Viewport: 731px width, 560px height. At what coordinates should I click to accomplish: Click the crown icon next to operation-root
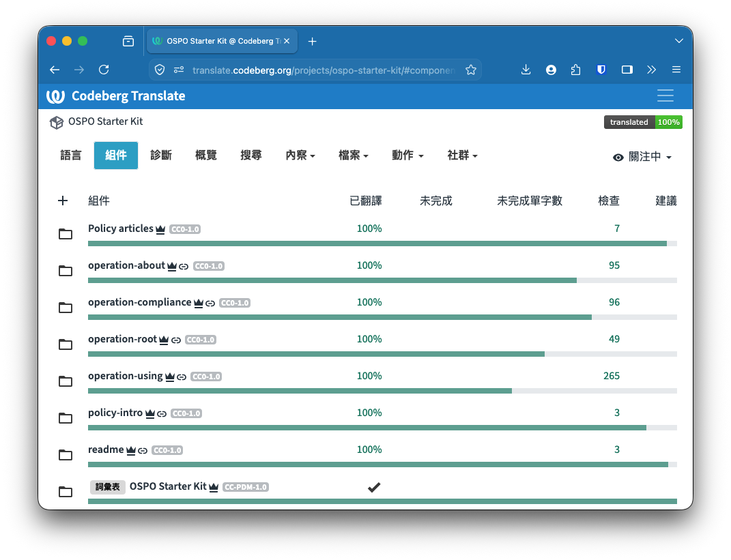pos(164,340)
